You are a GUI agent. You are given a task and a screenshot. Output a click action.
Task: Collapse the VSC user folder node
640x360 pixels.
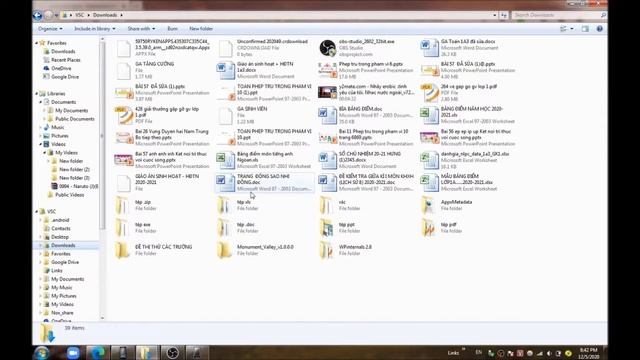point(37,211)
